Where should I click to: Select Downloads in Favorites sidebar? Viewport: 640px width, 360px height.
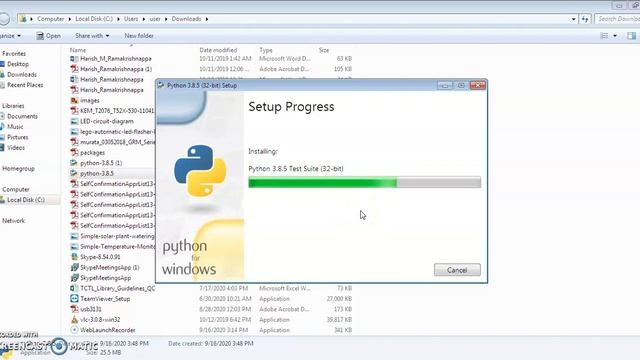point(22,75)
